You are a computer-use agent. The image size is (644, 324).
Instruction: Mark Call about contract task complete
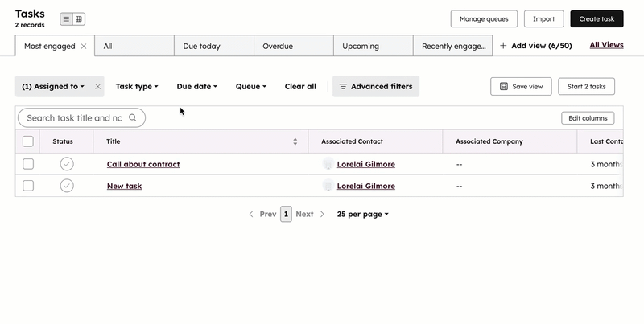(x=67, y=164)
